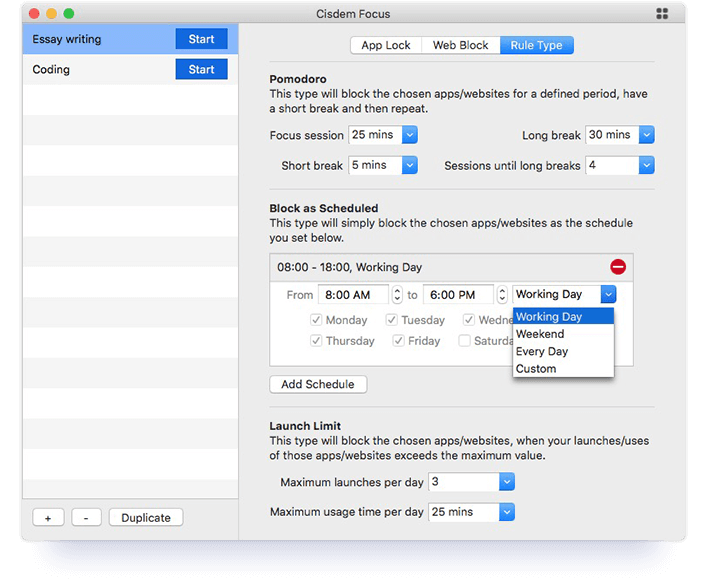Remove the 08:00 - 18:00 schedule with red minus icon
This screenshot has height=581, width=708.
pyautogui.click(x=618, y=267)
